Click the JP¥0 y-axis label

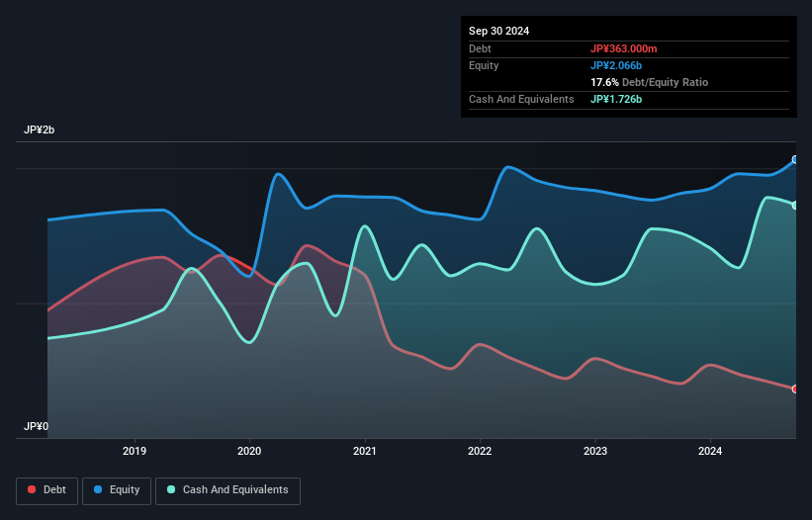click(36, 426)
